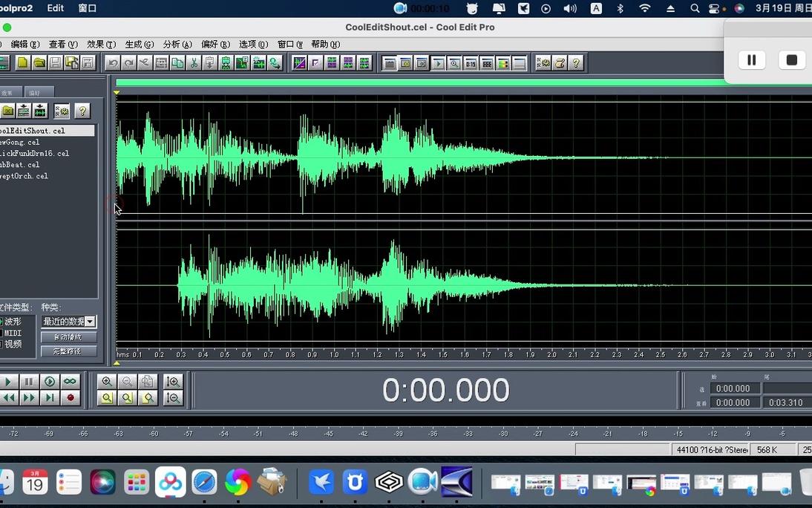Click the Zoom In Vertically button
The width and height of the screenshot is (812, 508).
point(173,382)
